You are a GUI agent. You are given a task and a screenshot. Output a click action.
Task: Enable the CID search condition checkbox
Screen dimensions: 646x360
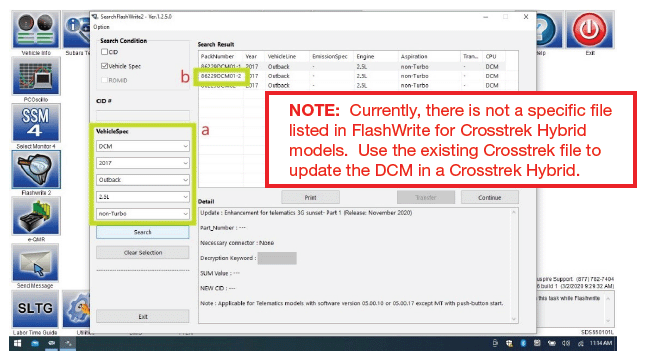(x=104, y=52)
